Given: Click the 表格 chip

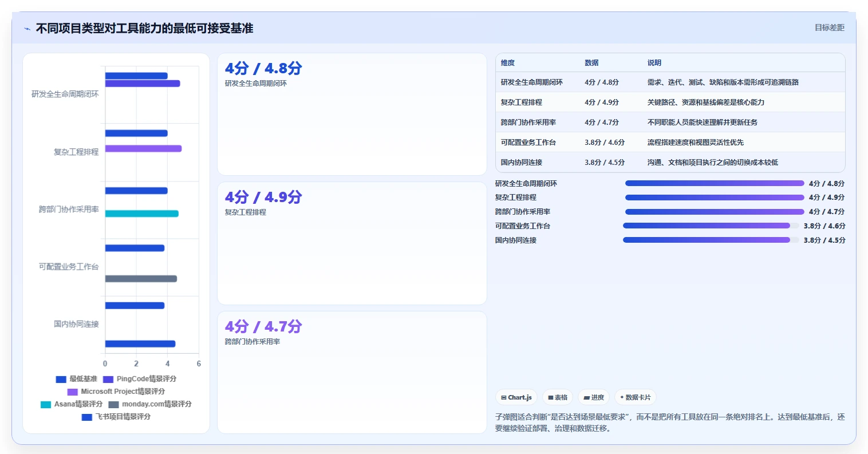Looking at the screenshot, I should click(x=558, y=397).
